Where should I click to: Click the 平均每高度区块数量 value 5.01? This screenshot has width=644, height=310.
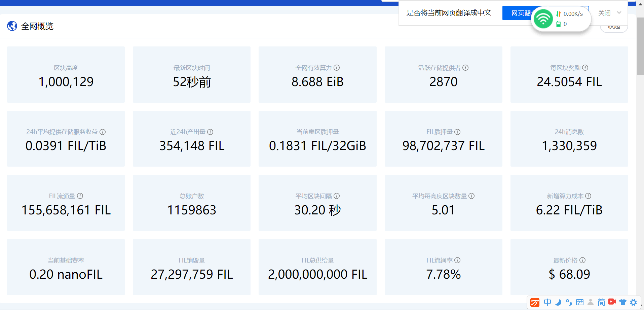(443, 210)
